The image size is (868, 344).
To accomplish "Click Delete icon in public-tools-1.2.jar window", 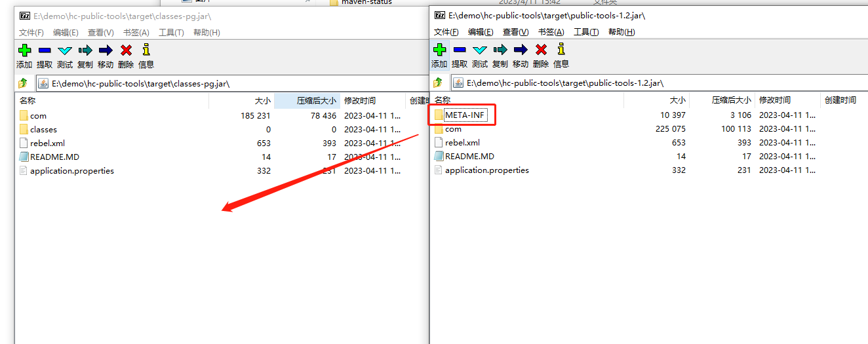I will [541, 49].
